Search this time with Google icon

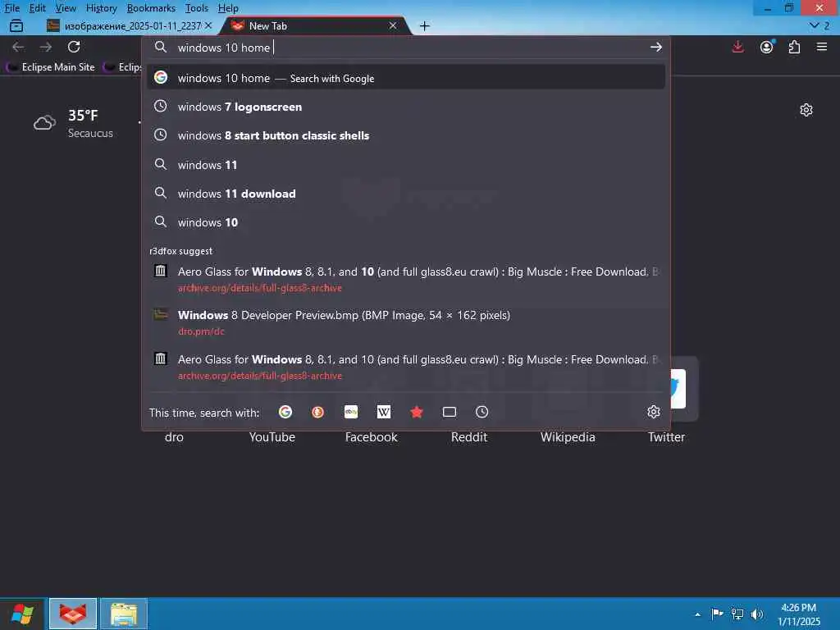coord(285,412)
